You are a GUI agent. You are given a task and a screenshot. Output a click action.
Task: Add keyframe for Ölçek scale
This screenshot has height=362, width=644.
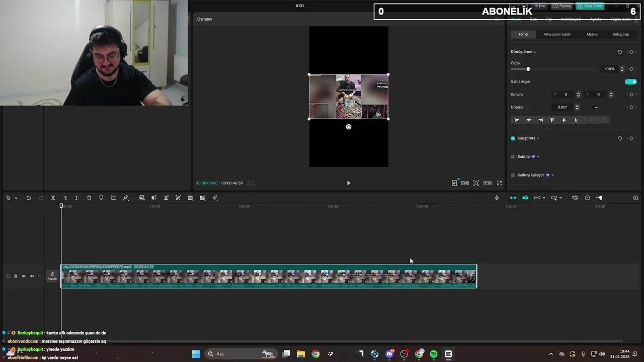631,69
